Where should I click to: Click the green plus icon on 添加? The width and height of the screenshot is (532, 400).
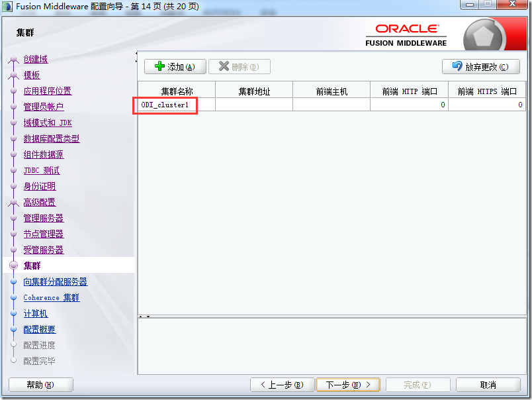pos(160,66)
